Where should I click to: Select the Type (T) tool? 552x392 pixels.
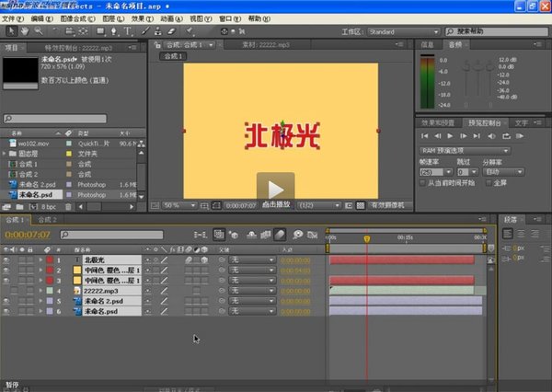click(127, 31)
